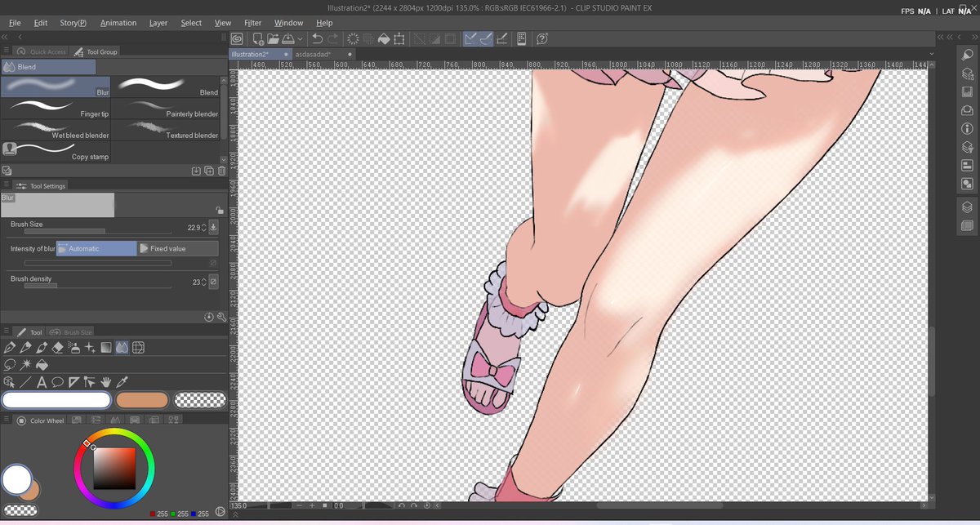The image size is (980, 525).
Task: Select the Auto select magic wand tool
Action: click(x=26, y=364)
